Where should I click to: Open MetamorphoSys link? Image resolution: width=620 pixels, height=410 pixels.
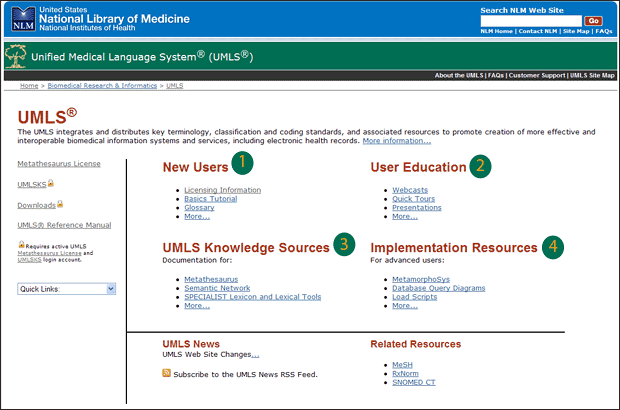click(x=421, y=280)
